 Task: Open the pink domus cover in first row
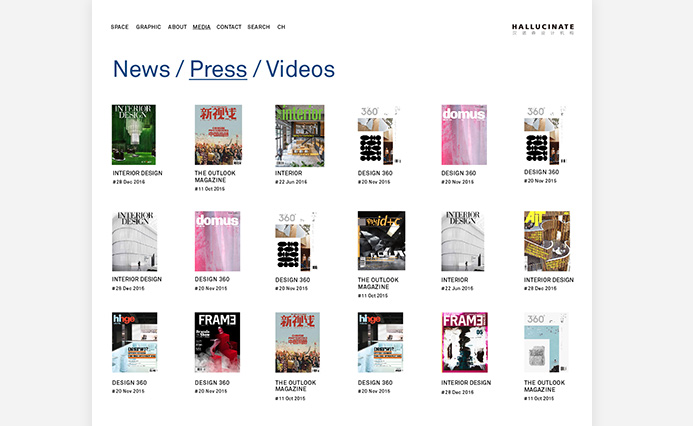coord(464,135)
